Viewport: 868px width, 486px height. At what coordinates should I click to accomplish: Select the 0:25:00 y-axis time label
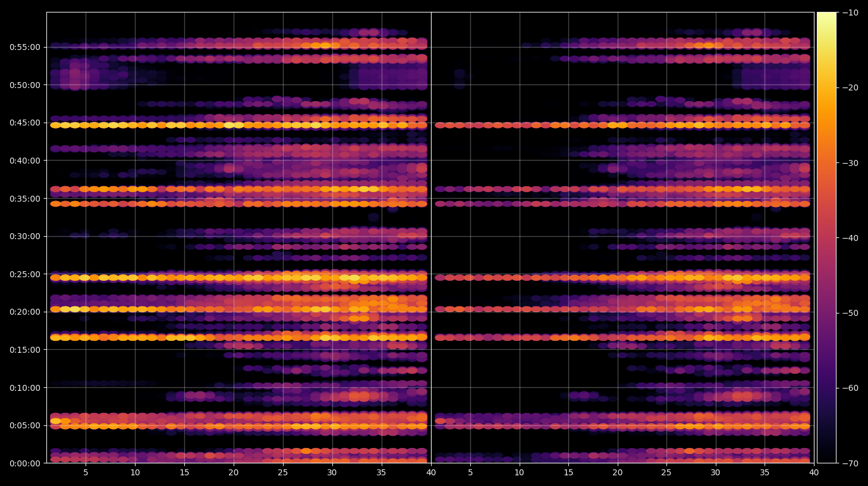(25, 274)
